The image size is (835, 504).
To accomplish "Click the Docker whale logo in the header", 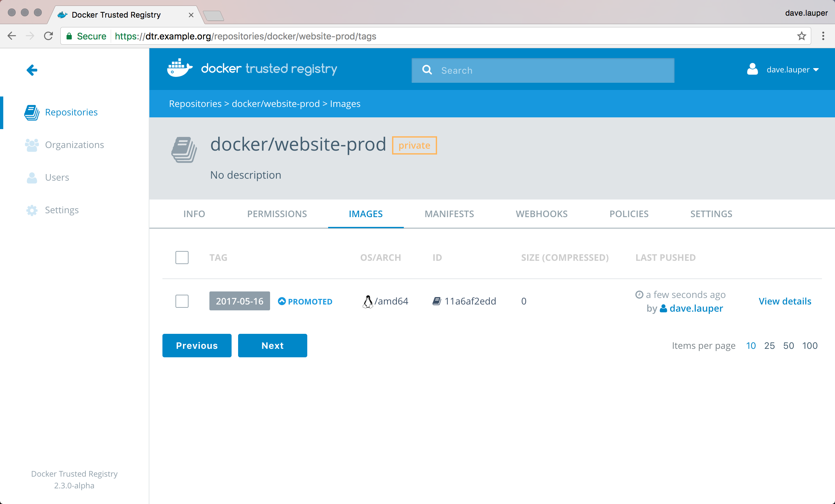I will [x=180, y=68].
